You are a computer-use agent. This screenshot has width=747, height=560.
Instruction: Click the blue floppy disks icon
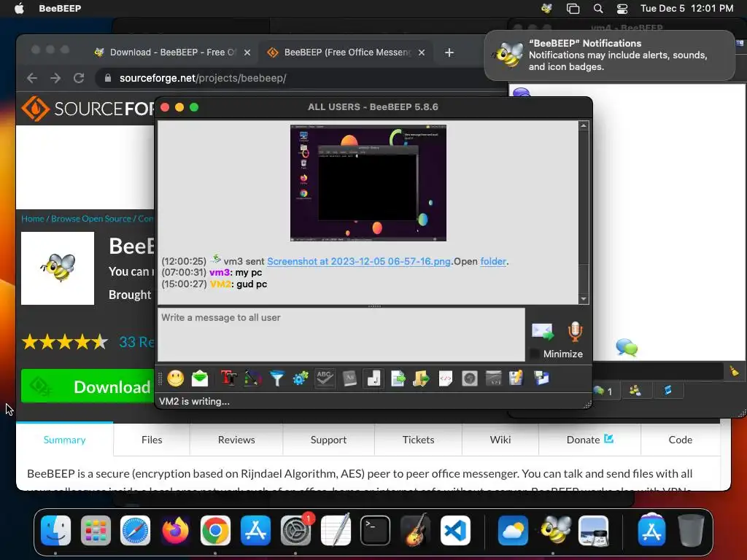point(541,378)
